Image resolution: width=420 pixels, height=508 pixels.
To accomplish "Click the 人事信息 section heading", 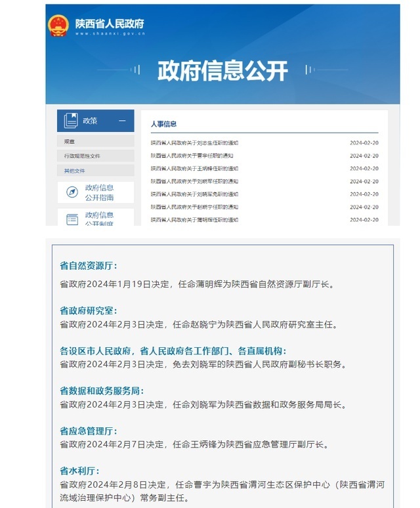I will coord(163,123).
